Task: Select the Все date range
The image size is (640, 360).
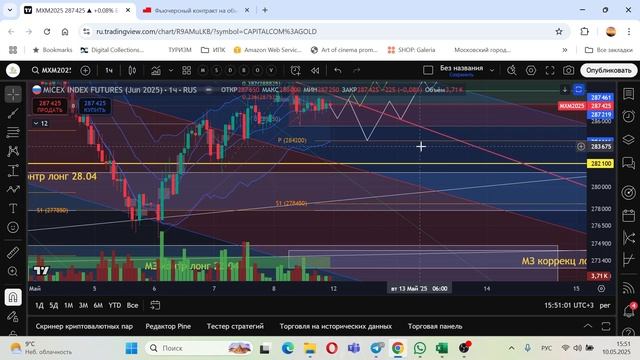Action: [132, 305]
